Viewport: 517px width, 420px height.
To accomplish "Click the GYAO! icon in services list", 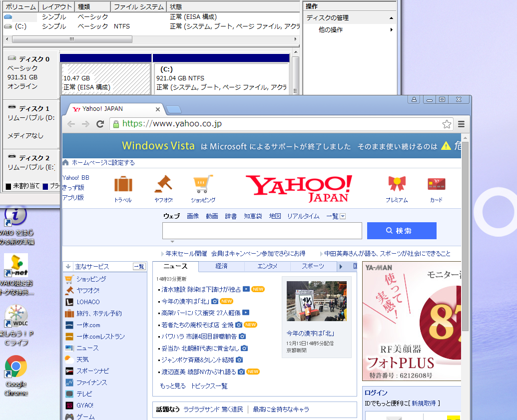I will (x=69, y=406).
